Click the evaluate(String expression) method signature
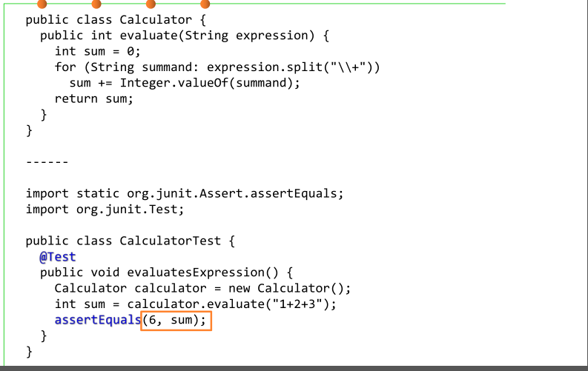Screen dimensions: 588x371 185,36
